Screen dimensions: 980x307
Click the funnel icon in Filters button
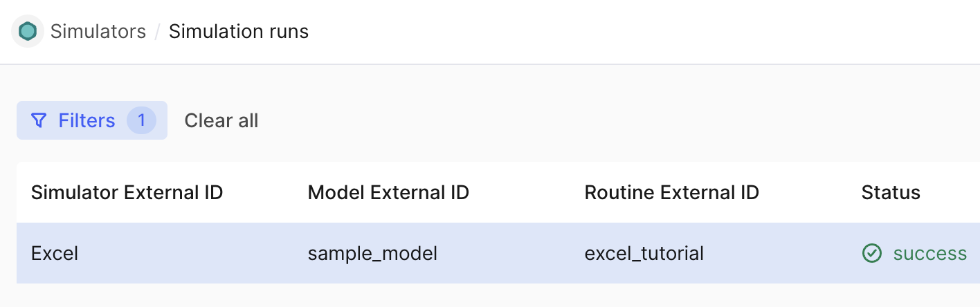coord(39,121)
